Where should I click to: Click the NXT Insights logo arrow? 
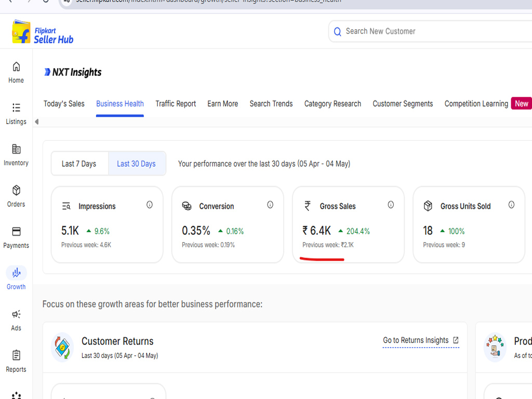[x=47, y=72]
